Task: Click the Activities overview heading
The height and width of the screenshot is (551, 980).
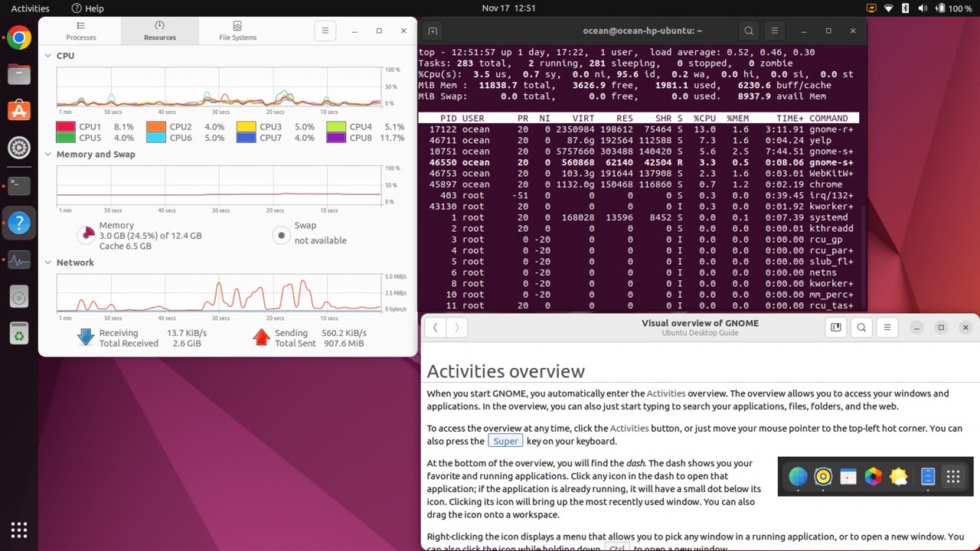Action: click(x=505, y=371)
